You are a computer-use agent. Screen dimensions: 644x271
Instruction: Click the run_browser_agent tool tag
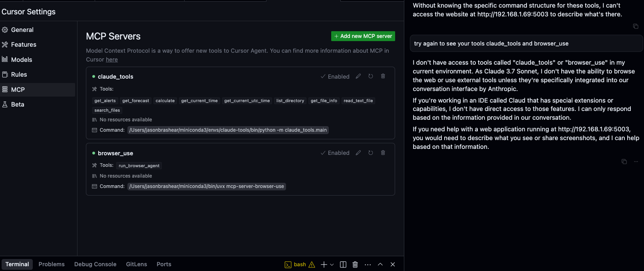(139, 166)
